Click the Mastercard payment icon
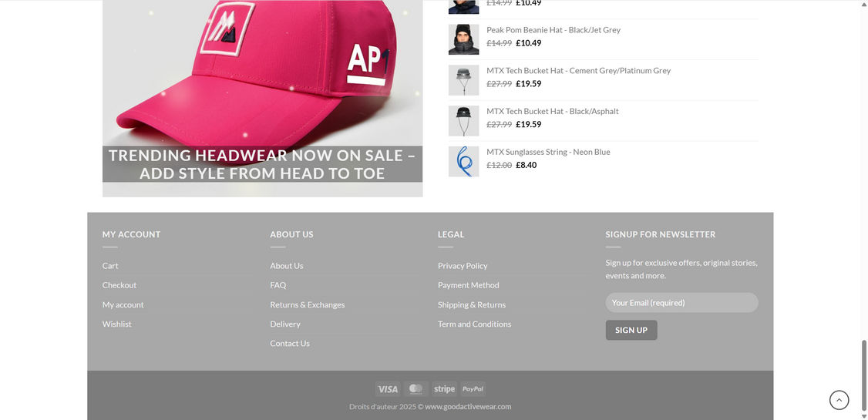868x420 pixels. (x=415, y=389)
